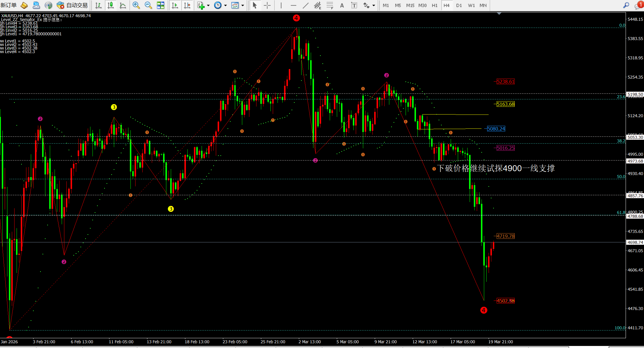
Task: Toggle chart auto scroll
Action: tap(175, 5)
